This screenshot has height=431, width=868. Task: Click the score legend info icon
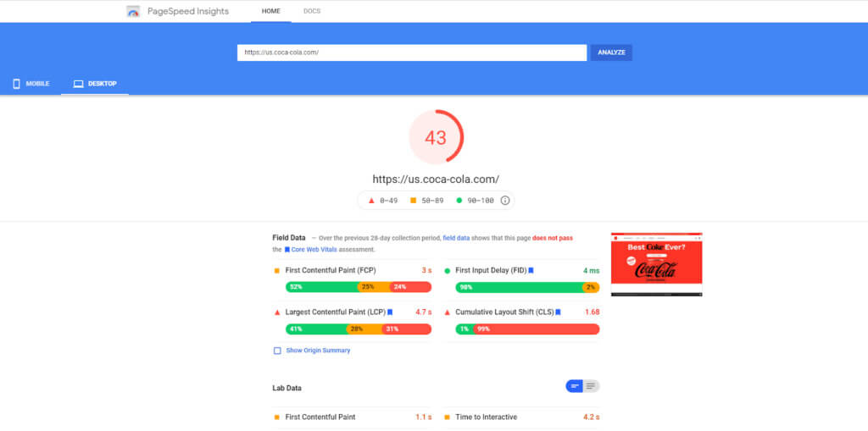click(x=505, y=201)
